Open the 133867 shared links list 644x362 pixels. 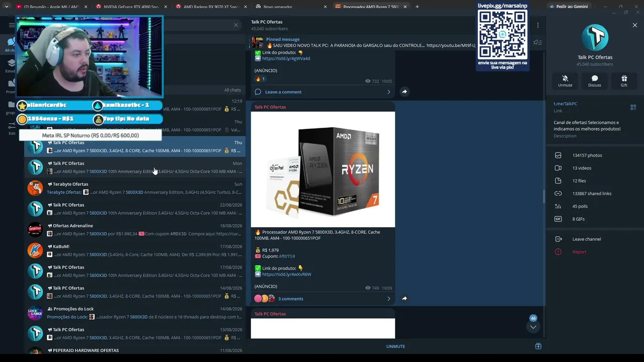click(x=594, y=194)
